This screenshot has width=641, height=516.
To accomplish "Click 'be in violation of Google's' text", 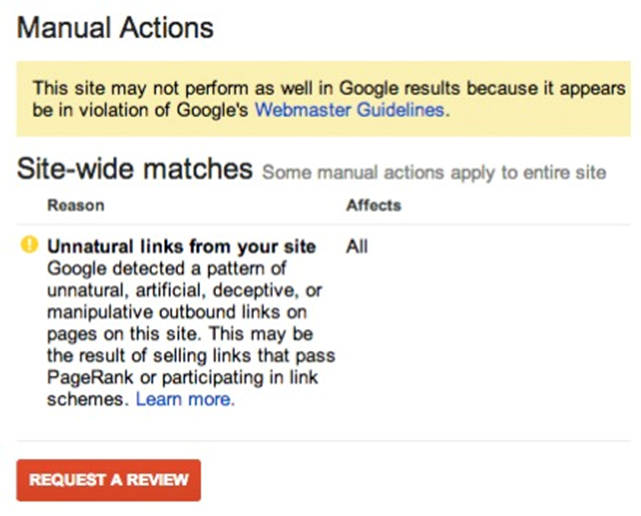I will click(140, 110).
